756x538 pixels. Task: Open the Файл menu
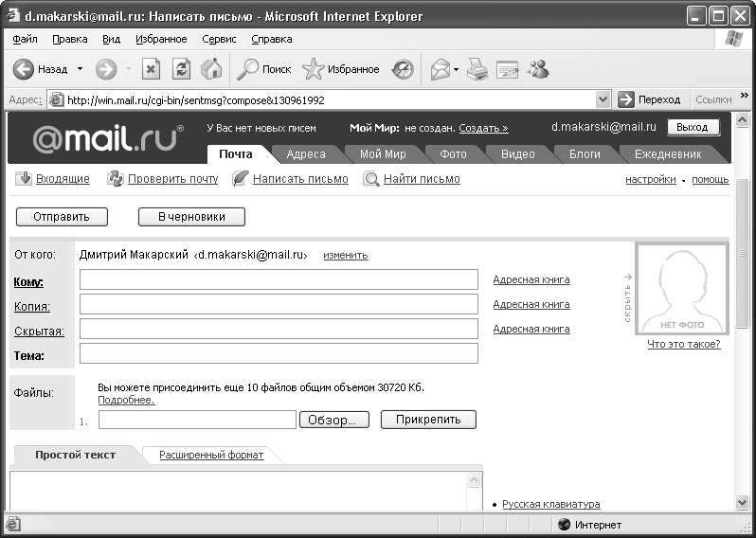pyautogui.click(x=25, y=39)
